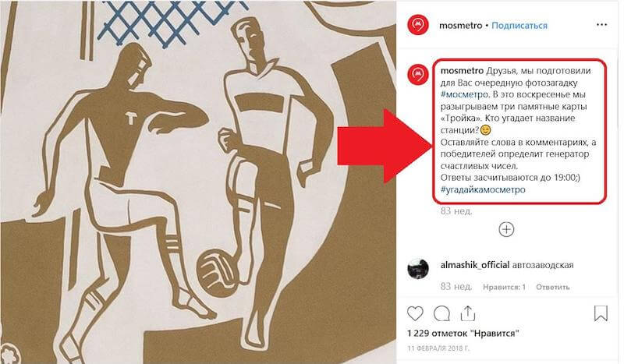Share post using upload arrow icon
This screenshot has width=624, height=364.
tap(468, 313)
